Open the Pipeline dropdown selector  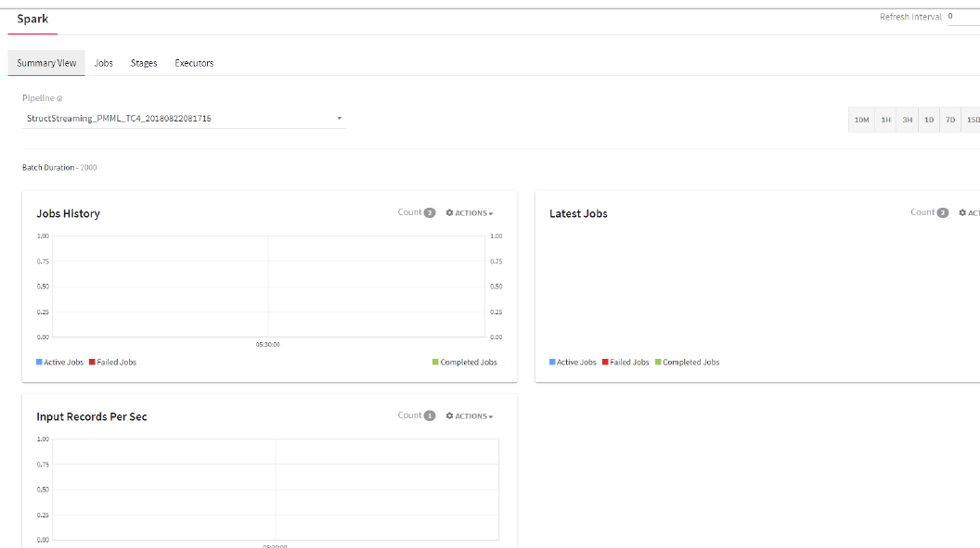(x=184, y=118)
